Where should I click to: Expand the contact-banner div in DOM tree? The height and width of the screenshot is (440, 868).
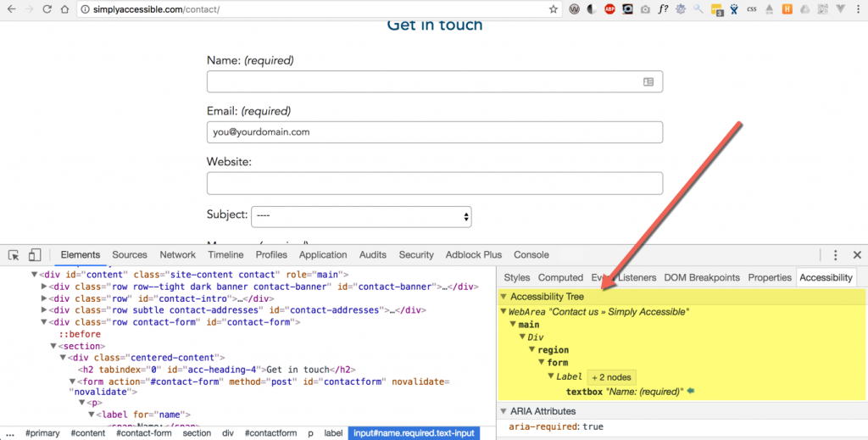tap(44, 287)
